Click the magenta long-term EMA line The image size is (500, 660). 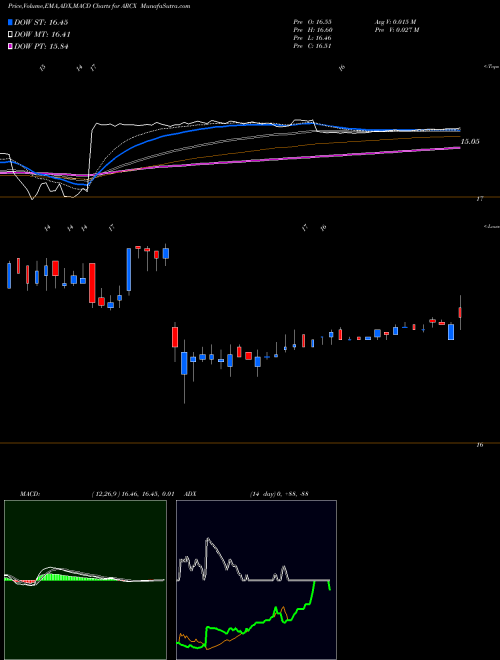295,158
